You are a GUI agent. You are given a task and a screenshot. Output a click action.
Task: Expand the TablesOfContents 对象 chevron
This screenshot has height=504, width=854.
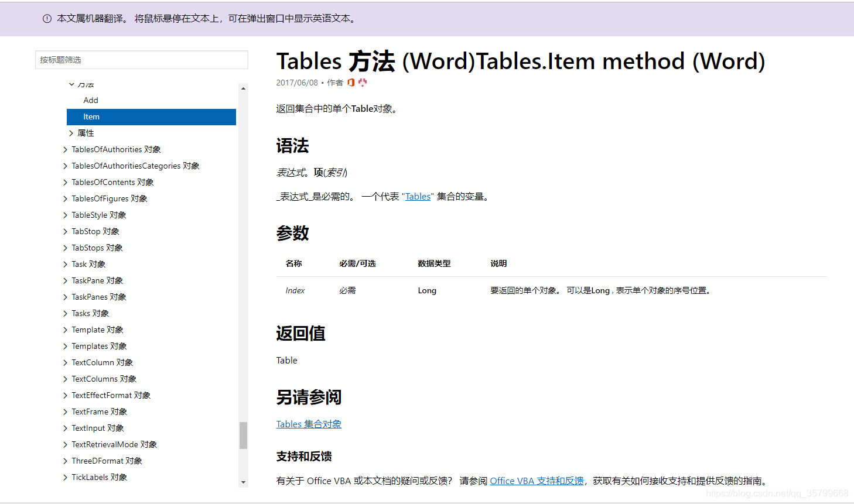pyautogui.click(x=65, y=182)
